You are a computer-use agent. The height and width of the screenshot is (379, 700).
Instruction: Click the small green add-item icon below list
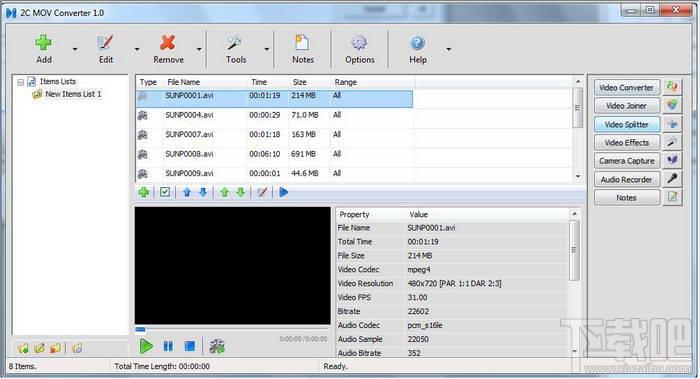coord(144,192)
